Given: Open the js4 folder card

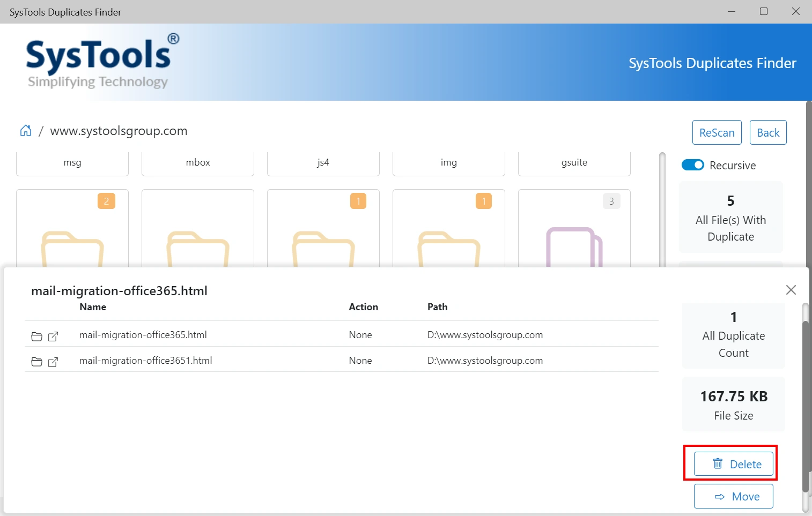Looking at the screenshot, I should (x=323, y=163).
